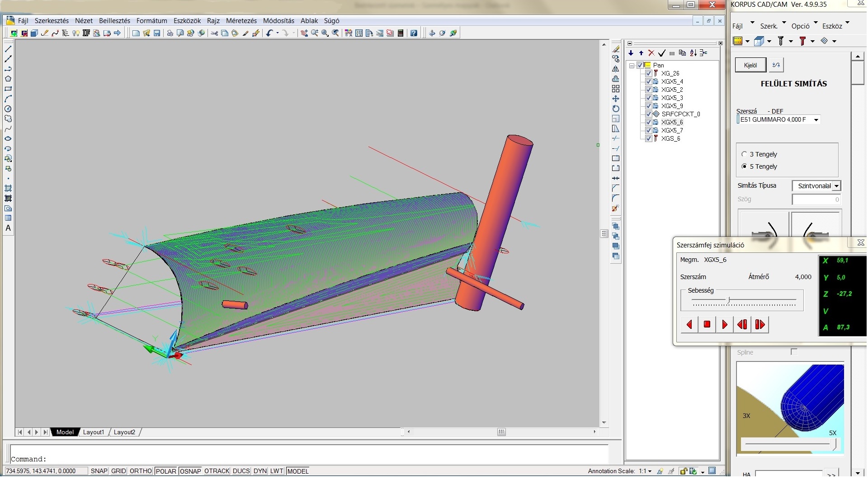
Task: Click the Save floppy disk icon
Action: pyautogui.click(x=157, y=33)
